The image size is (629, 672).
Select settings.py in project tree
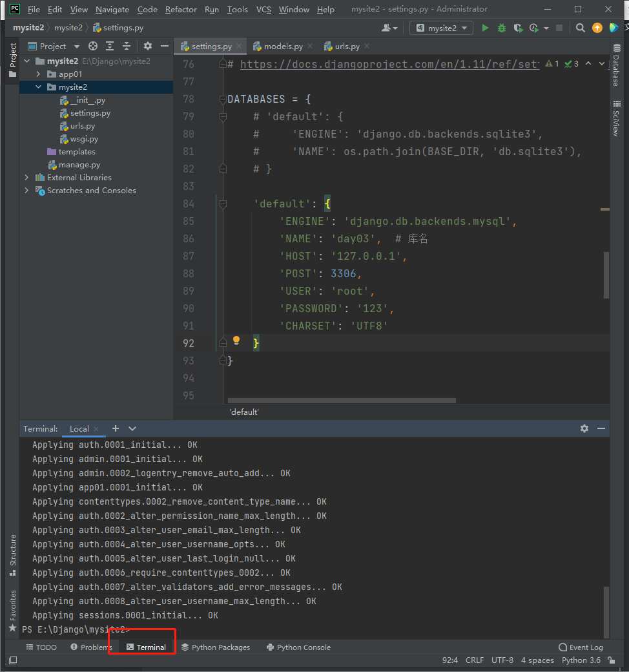click(85, 112)
